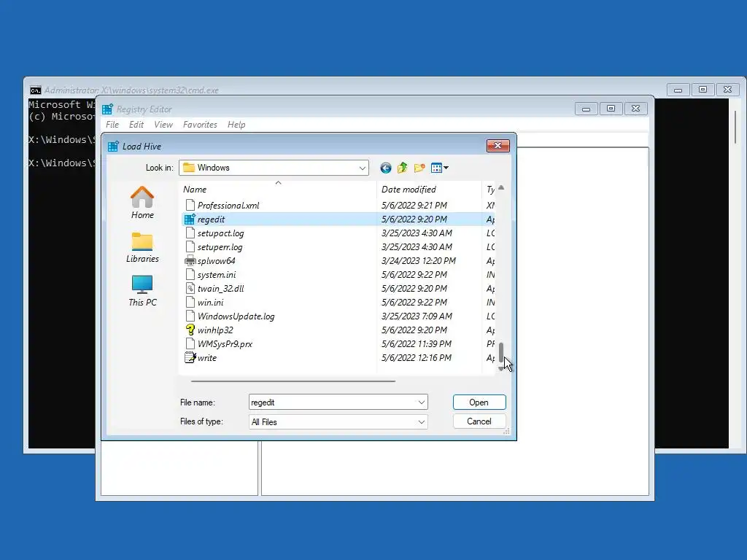Create a new folder icon
Viewport: 747px width, 560px height.
pos(419,168)
